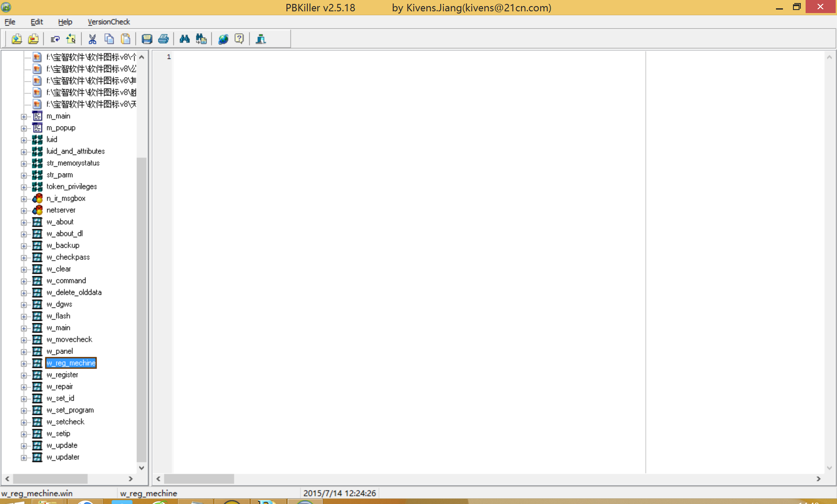The image size is (837, 504).
Task: Click the open file folder icon
Action: point(17,39)
